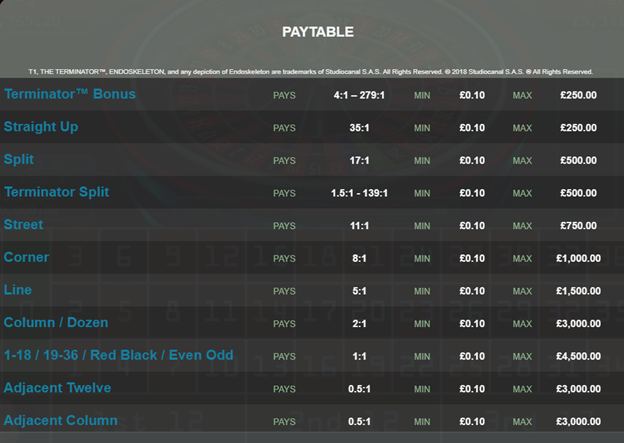
Task: Click the £500.00 max for Split
Action: pyautogui.click(x=579, y=160)
